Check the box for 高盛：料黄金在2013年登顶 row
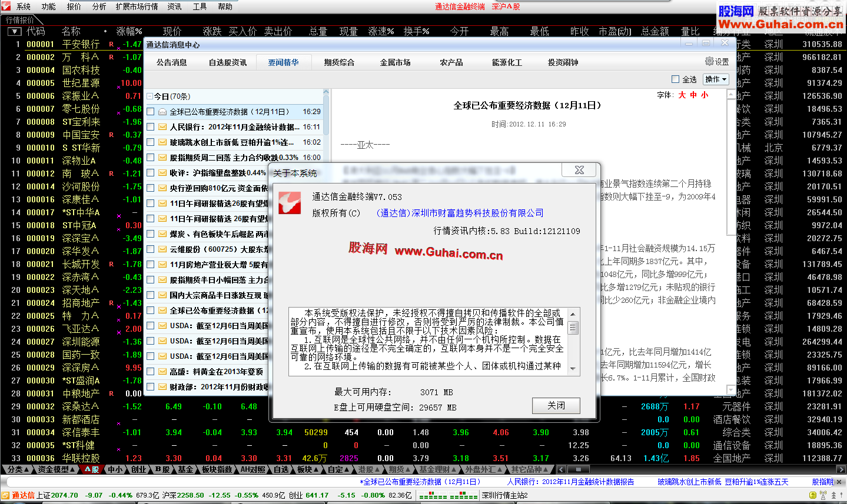847x504 pixels. (151, 372)
